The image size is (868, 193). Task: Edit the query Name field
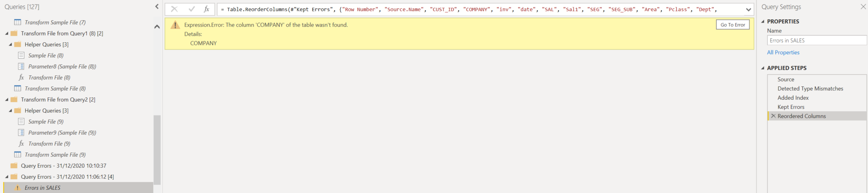817,40
